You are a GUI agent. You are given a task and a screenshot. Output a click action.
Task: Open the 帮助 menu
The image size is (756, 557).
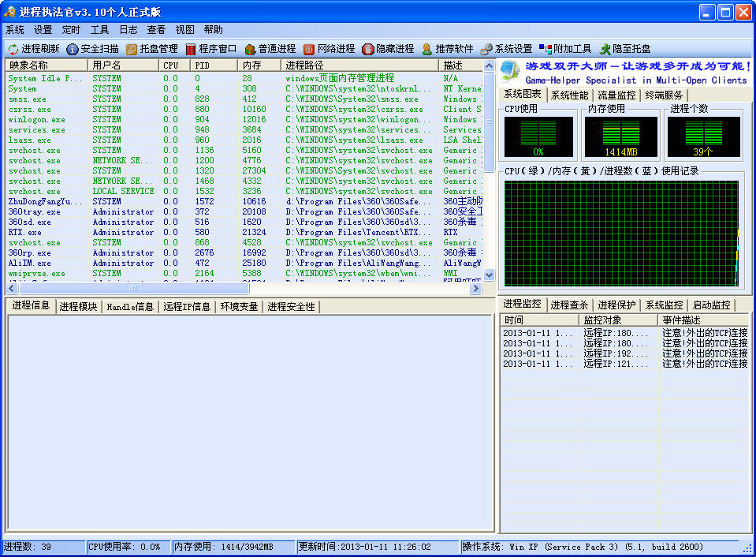click(213, 30)
